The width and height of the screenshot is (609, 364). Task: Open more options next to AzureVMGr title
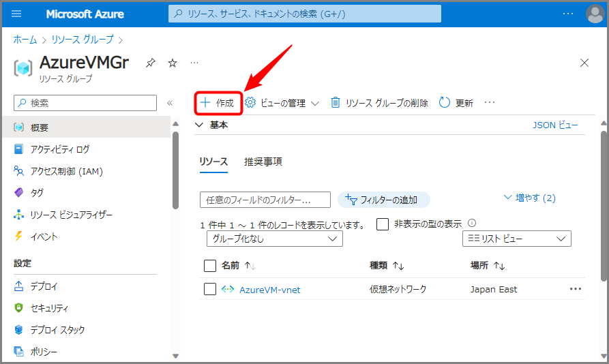[x=194, y=63]
